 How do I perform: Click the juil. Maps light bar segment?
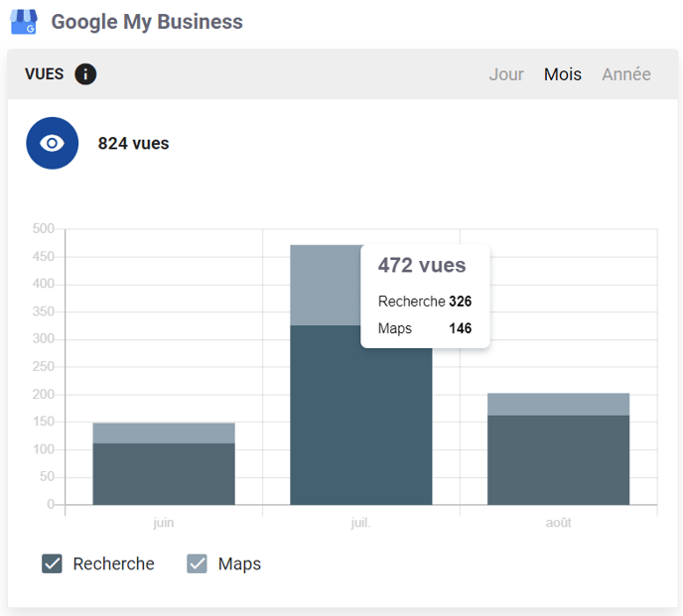tap(325, 285)
